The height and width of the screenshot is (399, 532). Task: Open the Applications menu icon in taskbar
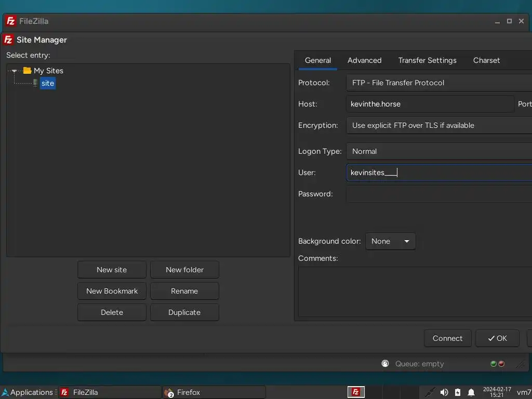(x=5, y=392)
